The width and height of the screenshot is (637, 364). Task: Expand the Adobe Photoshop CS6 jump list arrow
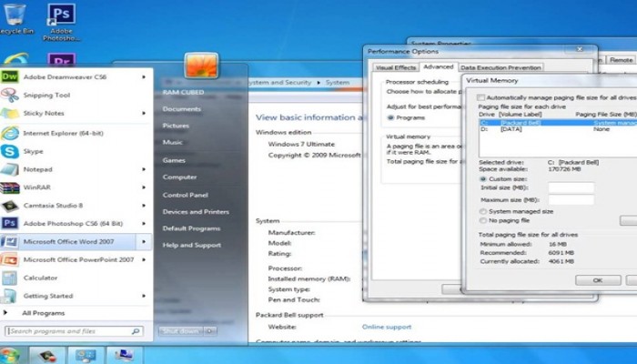tap(145, 222)
